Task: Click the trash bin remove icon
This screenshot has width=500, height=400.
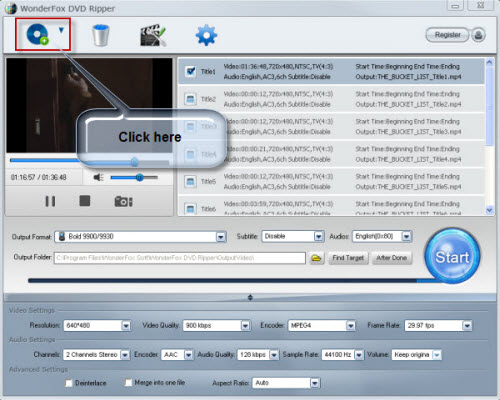Action: pyautogui.click(x=101, y=35)
